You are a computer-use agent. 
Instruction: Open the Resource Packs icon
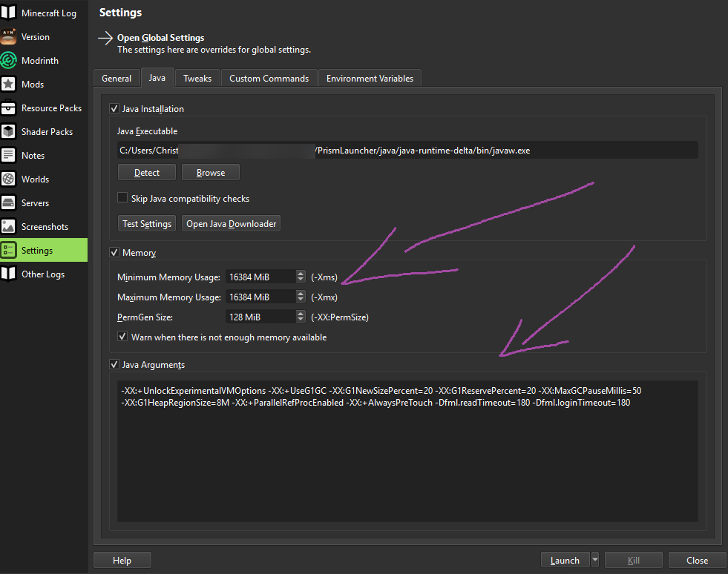click(8, 108)
